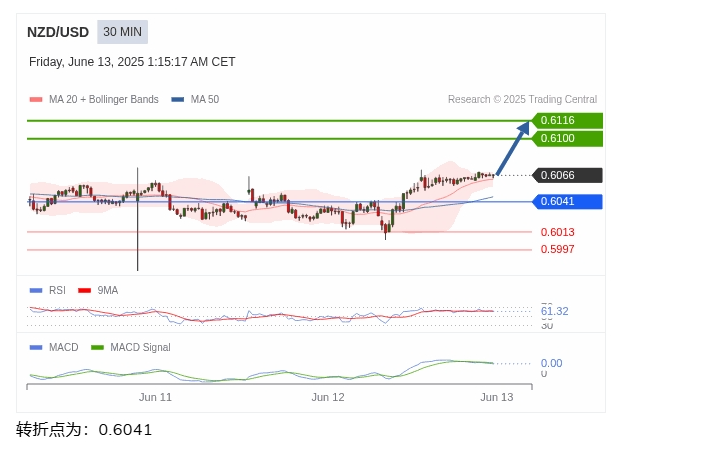Click the 0.5997 support level label

tap(557, 250)
